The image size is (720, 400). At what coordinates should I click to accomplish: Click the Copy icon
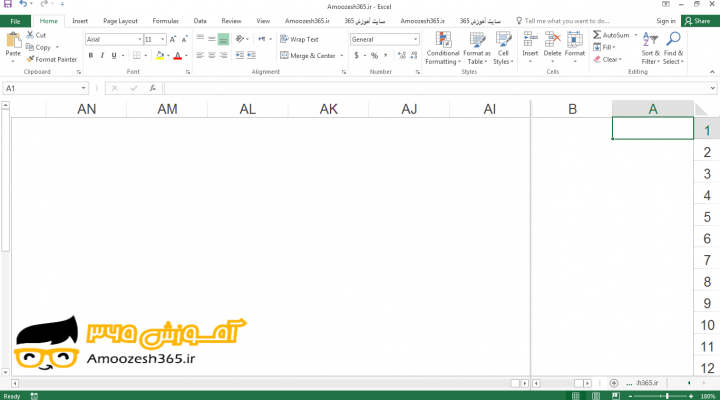pos(30,47)
